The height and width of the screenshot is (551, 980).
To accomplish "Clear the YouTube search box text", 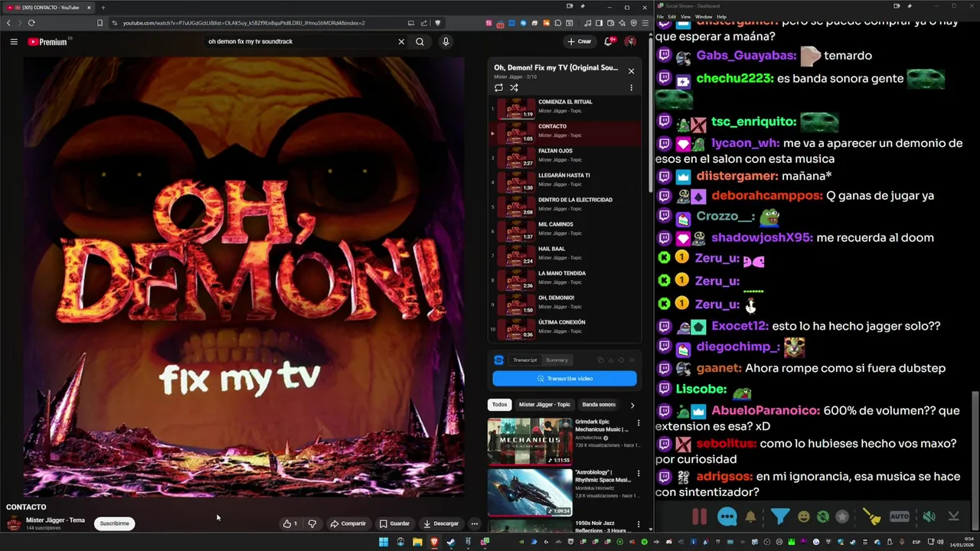I will click(401, 41).
